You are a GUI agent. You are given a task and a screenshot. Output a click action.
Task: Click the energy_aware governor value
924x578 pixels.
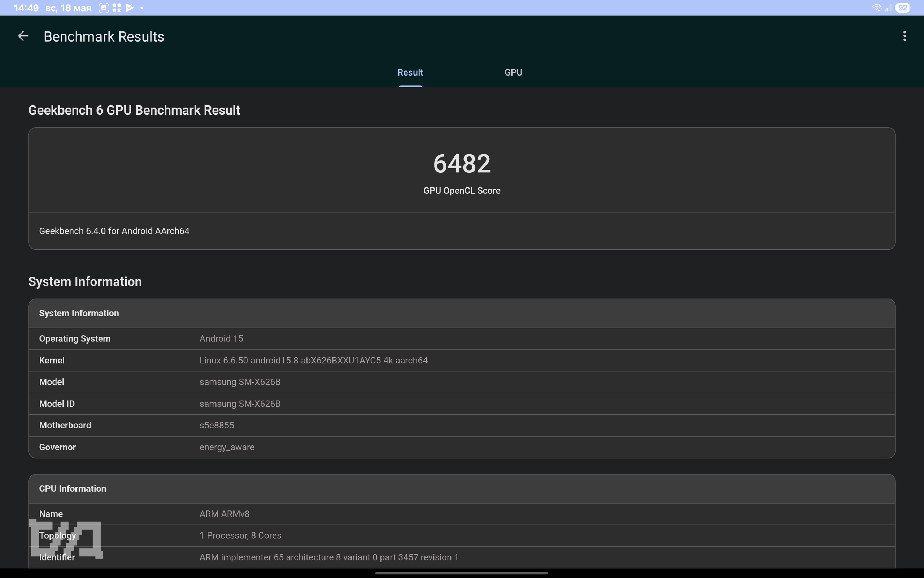tap(227, 447)
